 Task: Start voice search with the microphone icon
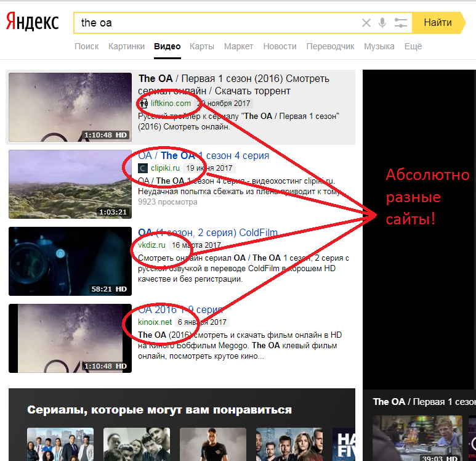click(382, 23)
